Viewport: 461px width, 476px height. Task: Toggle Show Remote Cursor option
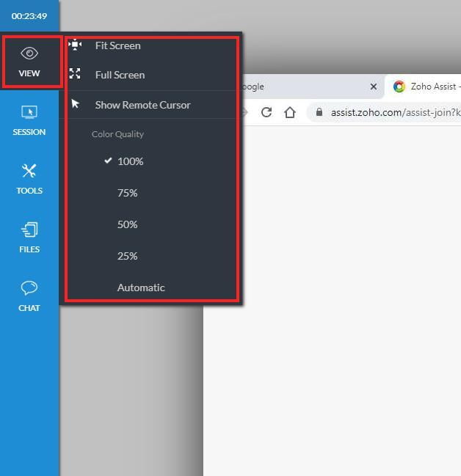(x=142, y=105)
